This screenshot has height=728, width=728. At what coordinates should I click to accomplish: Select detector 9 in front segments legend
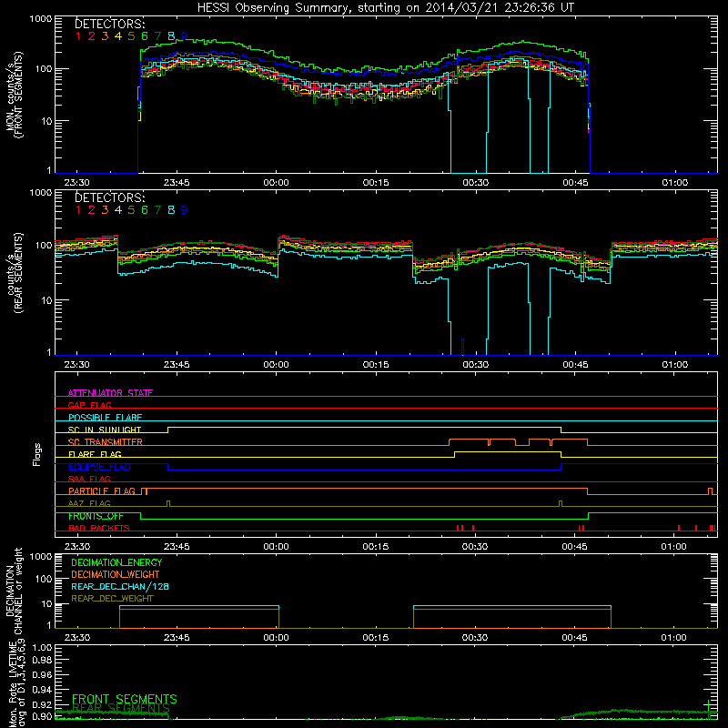[185, 35]
